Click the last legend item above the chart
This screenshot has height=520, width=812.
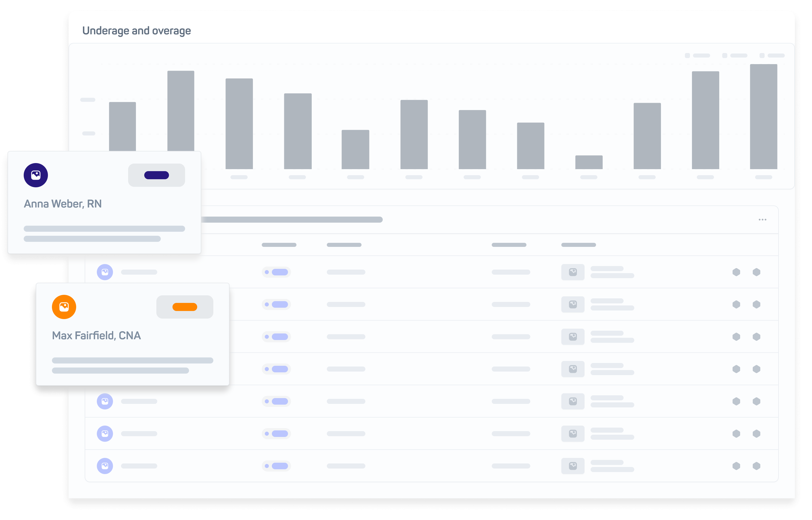(772, 55)
